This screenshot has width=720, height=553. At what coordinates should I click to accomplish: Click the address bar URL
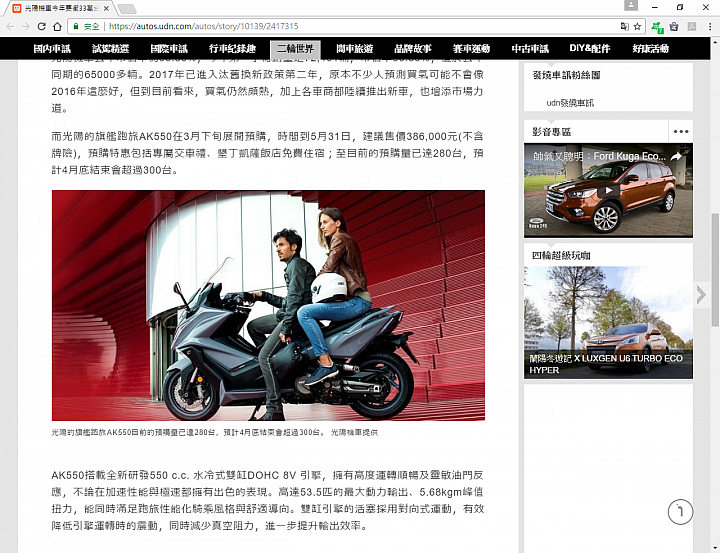coord(203,26)
